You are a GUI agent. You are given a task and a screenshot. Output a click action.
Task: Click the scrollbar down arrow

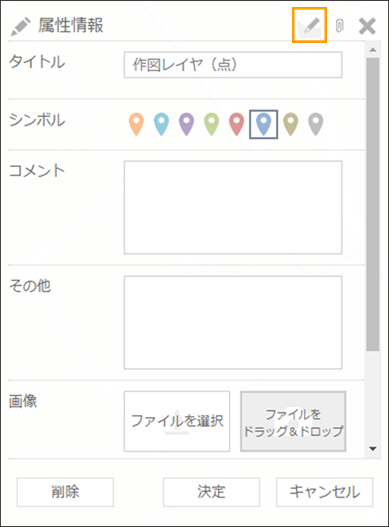click(373, 449)
